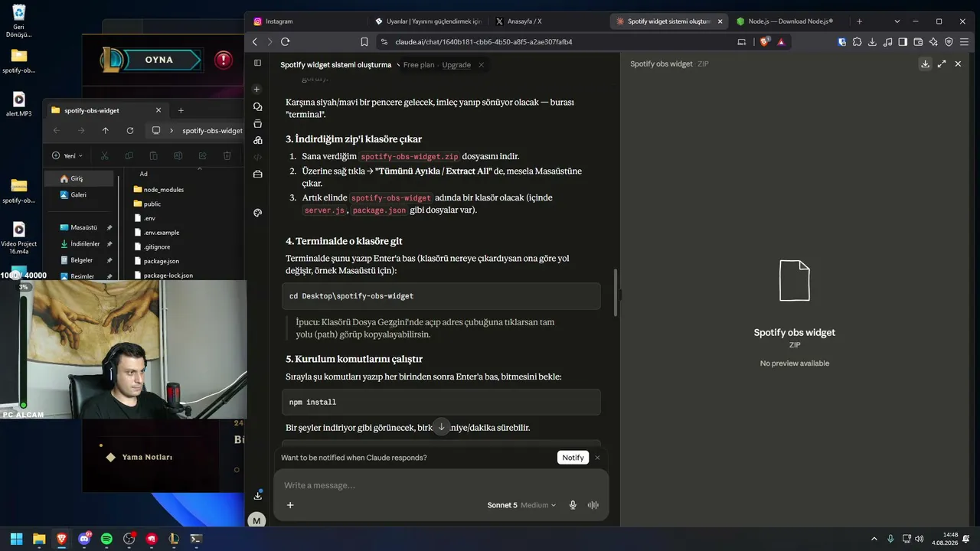Toggle the browser side panel
The height and width of the screenshot is (551, 980).
pos(903,42)
